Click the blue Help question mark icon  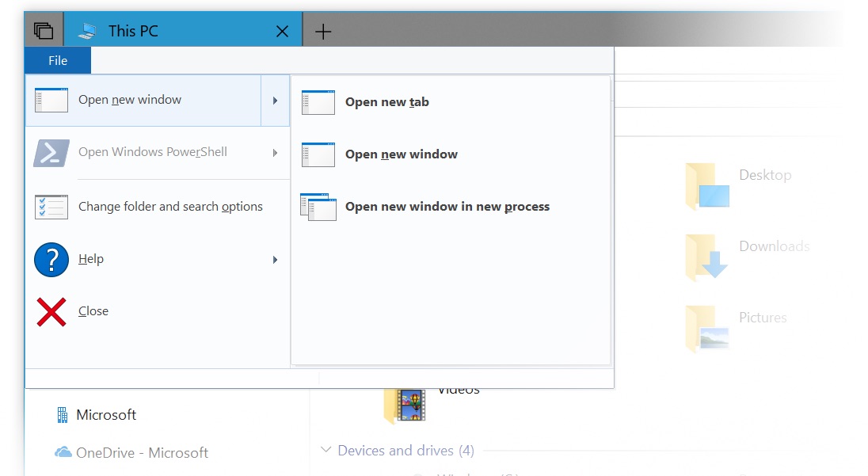(x=51, y=260)
